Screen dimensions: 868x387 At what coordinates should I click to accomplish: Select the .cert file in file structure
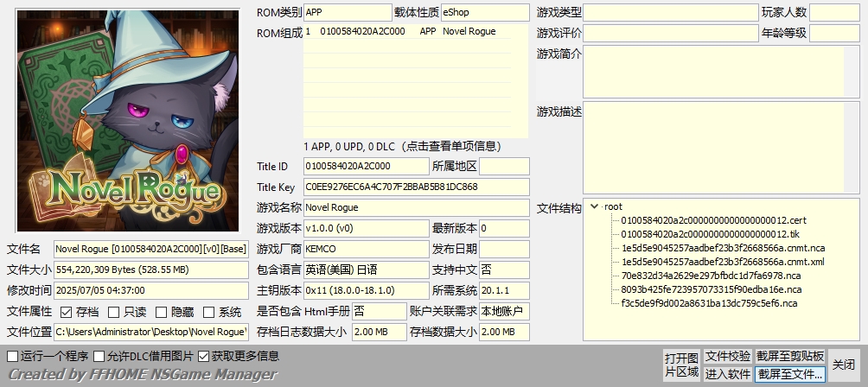pyautogui.click(x=701, y=220)
